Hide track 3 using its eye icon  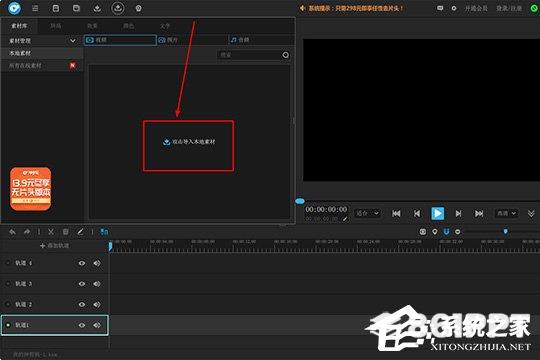coord(82,284)
